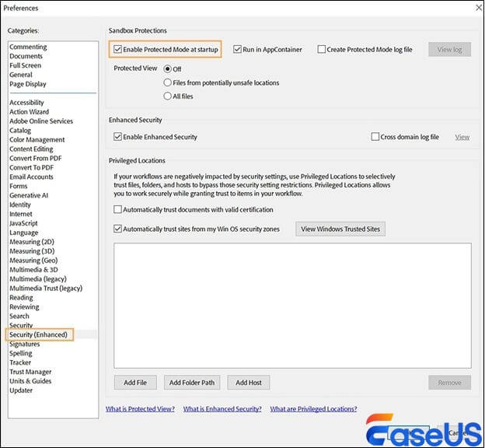Select Spelling category
The image size is (485, 448).
click(x=21, y=353)
